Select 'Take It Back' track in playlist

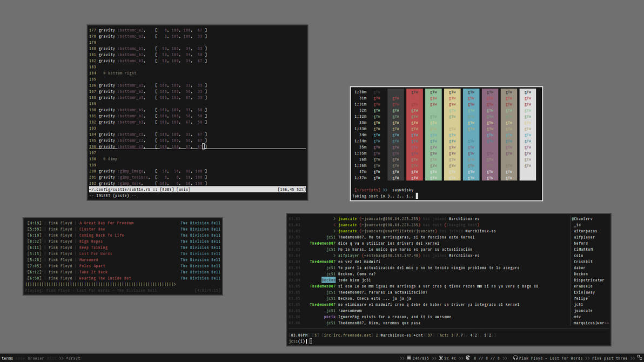coord(93,272)
